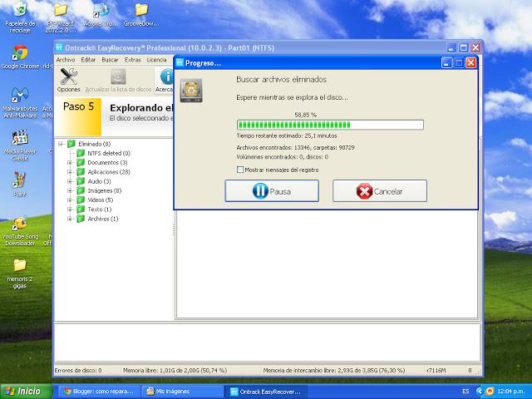Open Malwarebytes Anti-Malware desktop shortcut

tap(18, 96)
